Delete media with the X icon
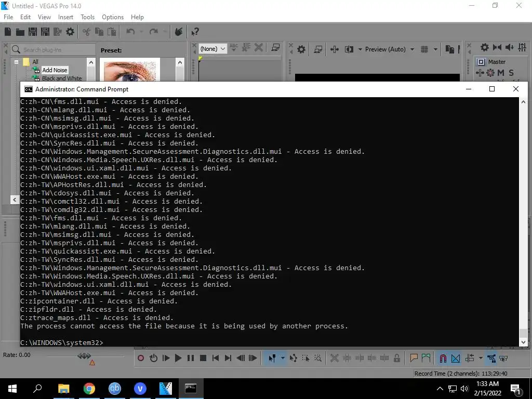Image resolution: width=532 pixels, height=399 pixels. point(259,47)
